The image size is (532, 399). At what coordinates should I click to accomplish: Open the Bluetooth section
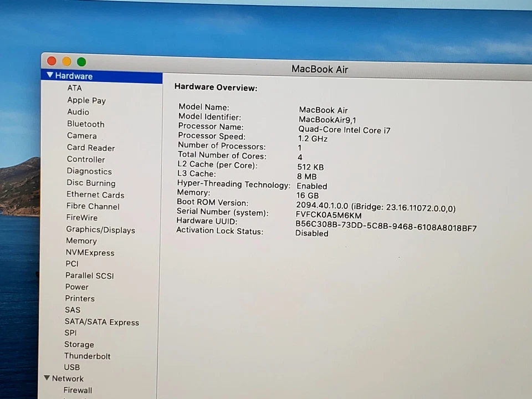pos(86,124)
